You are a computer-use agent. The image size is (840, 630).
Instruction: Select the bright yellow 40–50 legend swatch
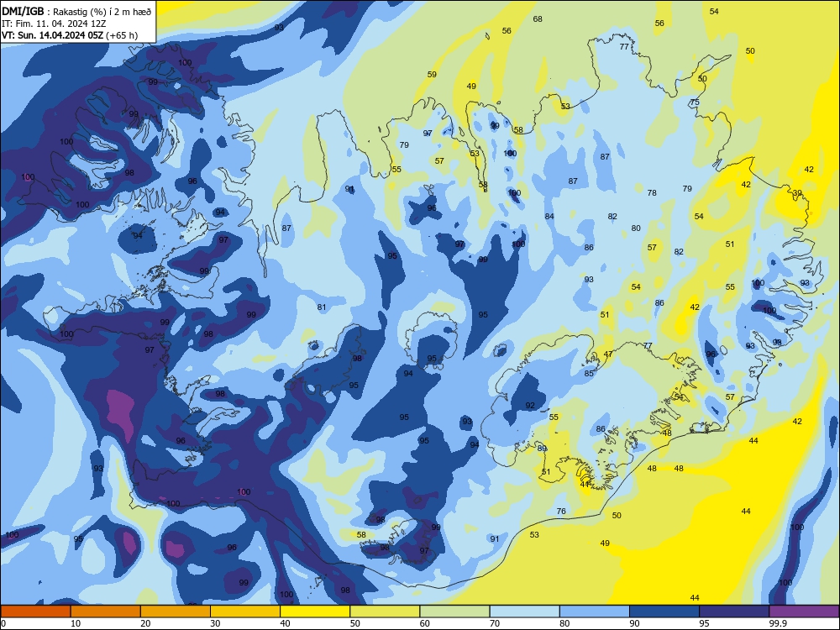click(315, 612)
